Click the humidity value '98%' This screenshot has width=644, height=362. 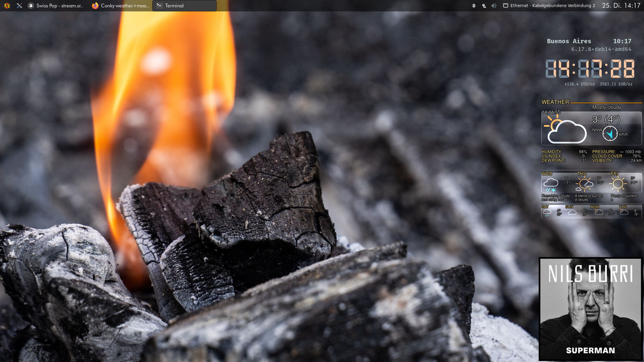pyautogui.click(x=583, y=152)
